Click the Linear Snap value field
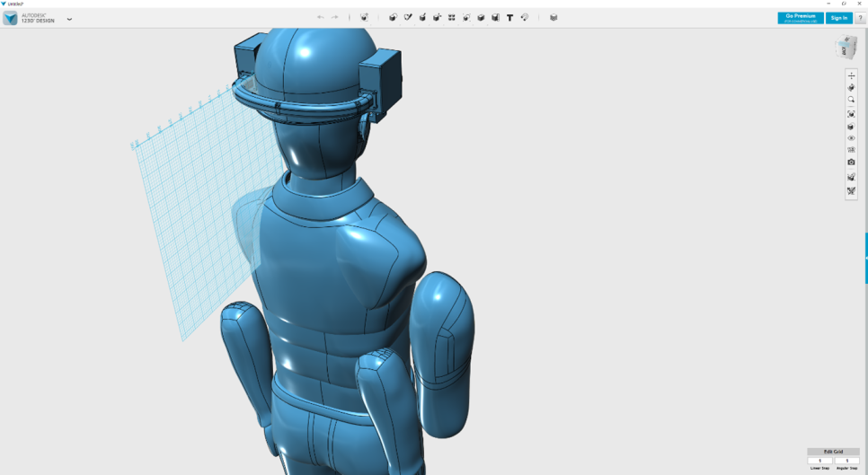Image resolution: width=868 pixels, height=475 pixels. tap(819, 461)
